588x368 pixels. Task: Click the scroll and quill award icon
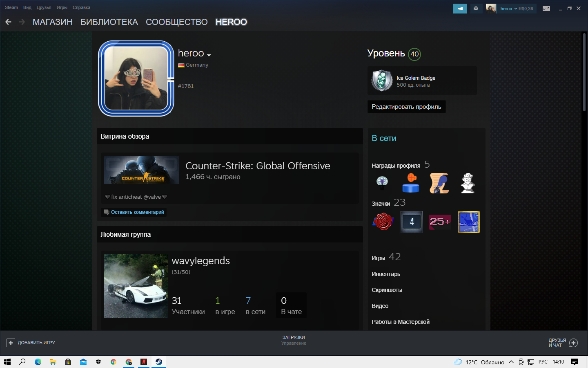pyautogui.click(x=439, y=183)
